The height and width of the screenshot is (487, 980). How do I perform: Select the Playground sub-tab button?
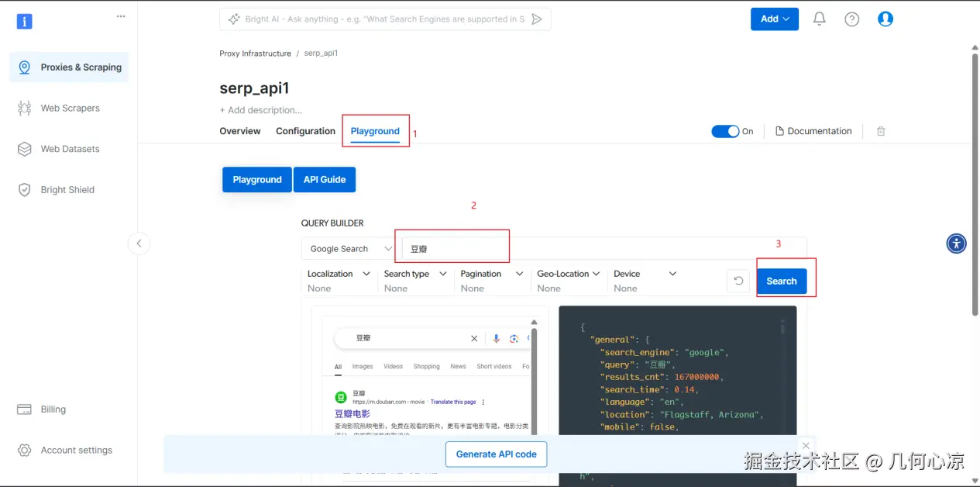pos(257,179)
